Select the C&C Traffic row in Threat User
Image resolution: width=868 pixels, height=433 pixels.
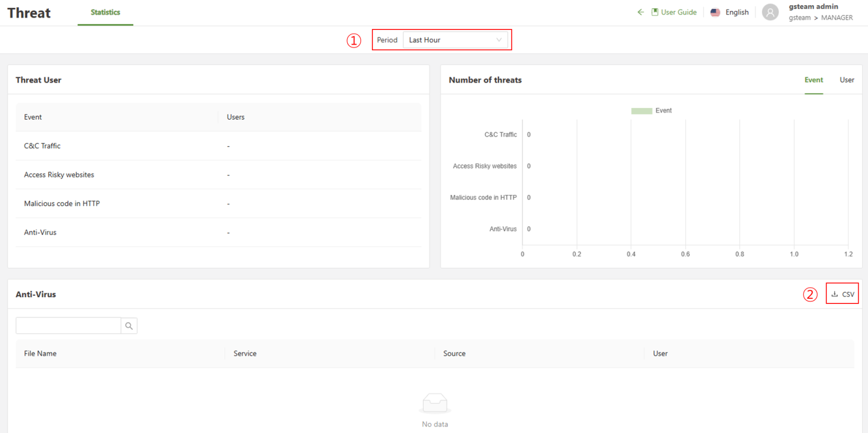coord(42,146)
